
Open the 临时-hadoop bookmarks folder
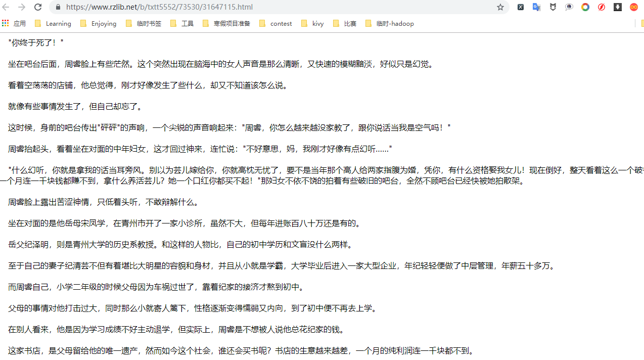pos(394,23)
